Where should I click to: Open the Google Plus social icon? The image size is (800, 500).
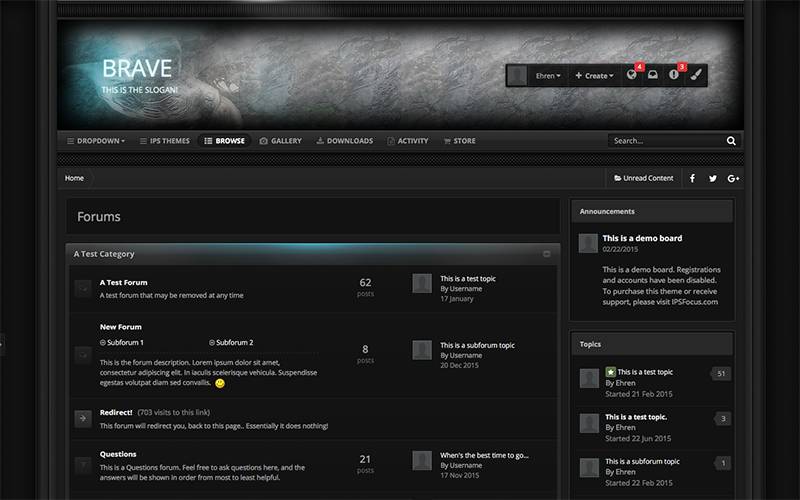point(733,178)
